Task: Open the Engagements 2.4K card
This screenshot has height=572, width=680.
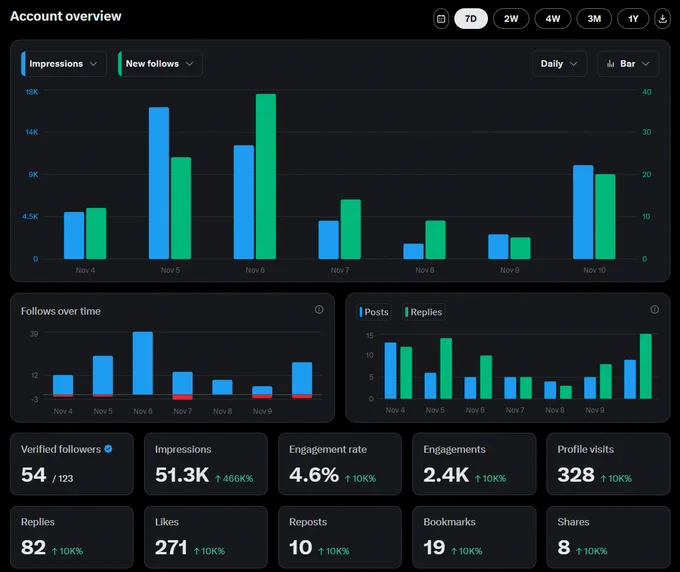Action: tap(474, 464)
